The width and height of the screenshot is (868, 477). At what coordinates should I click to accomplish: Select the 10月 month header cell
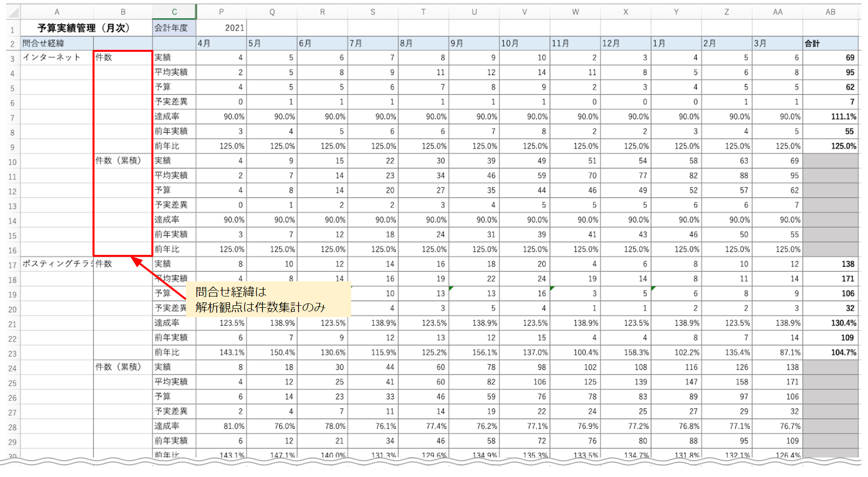click(524, 43)
